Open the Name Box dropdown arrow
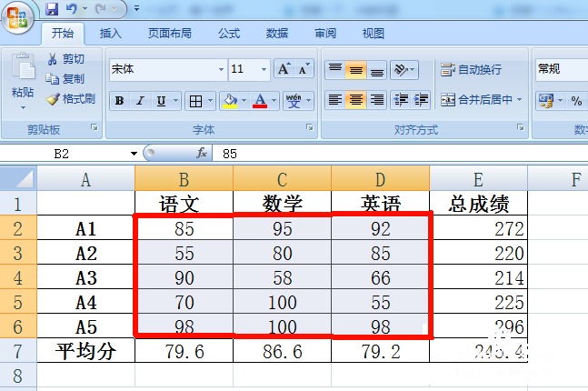The width and height of the screenshot is (588, 391). [x=134, y=154]
